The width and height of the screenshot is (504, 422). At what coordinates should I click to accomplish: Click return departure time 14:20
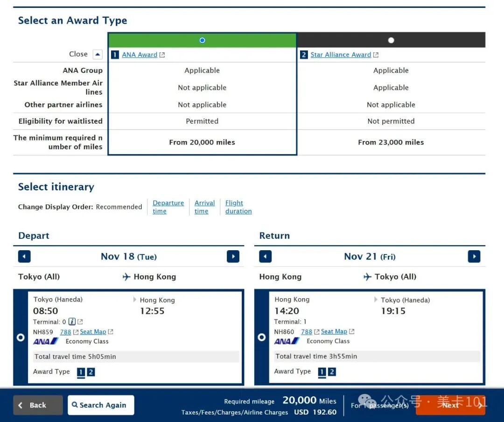click(x=287, y=311)
